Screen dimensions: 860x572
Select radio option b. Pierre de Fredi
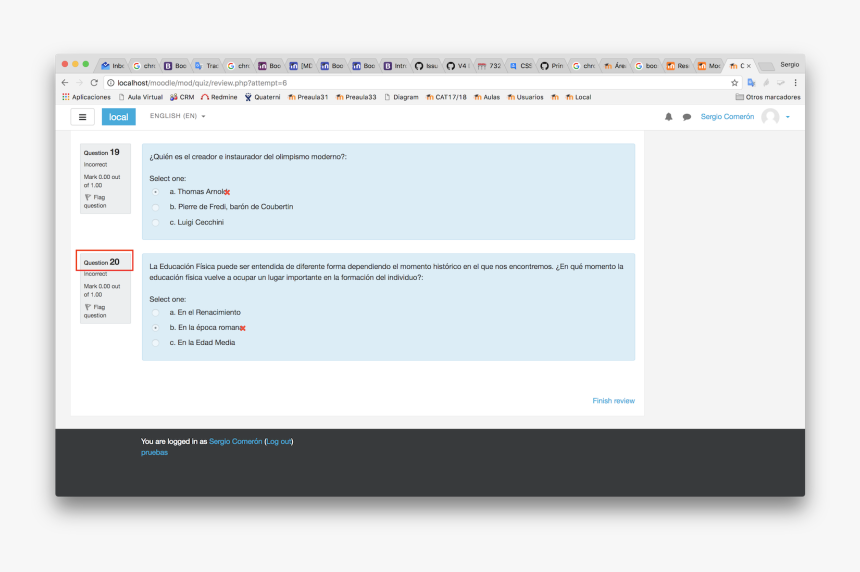pyautogui.click(x=156, y=207)
